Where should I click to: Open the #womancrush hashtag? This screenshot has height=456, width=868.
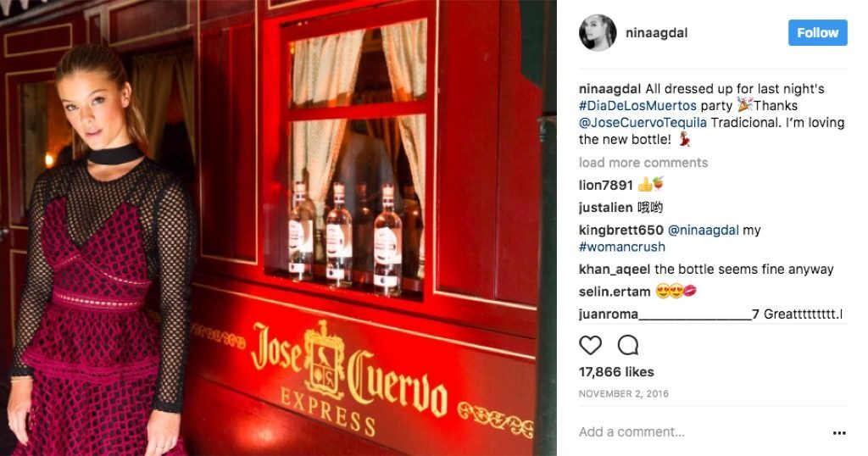pos(621,247)
